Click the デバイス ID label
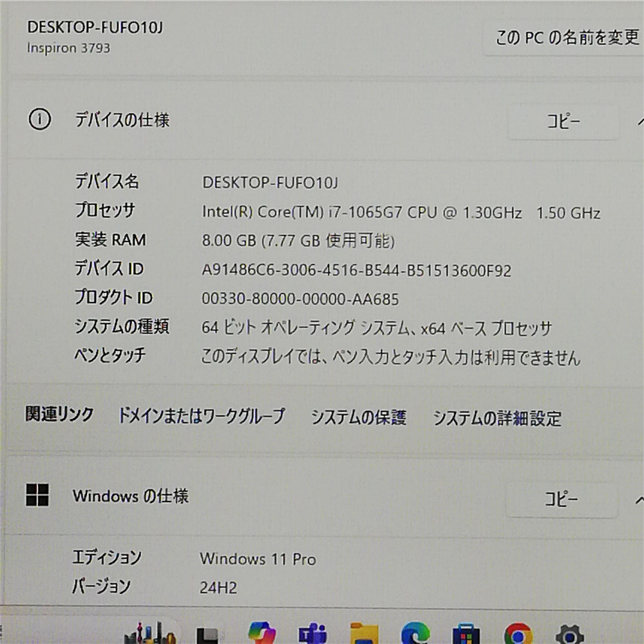 click(x=109, y=269)
